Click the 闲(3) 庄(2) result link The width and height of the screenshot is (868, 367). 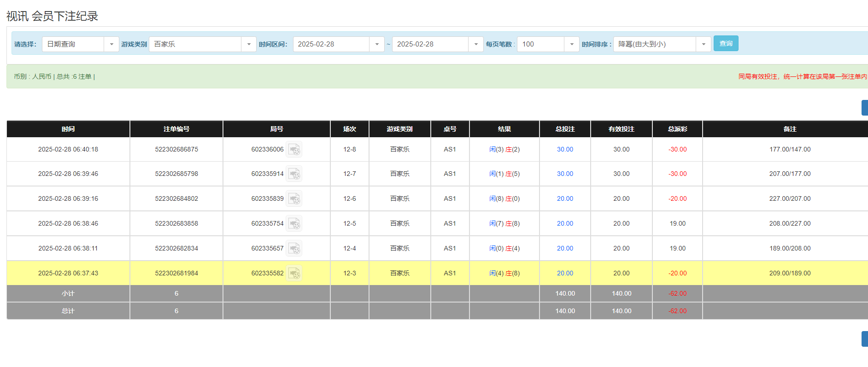504,150
